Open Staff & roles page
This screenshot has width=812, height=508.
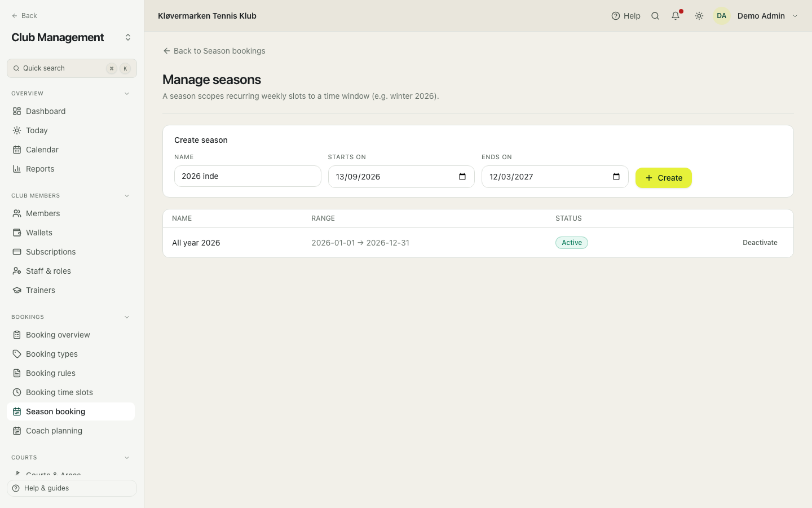point(71,271)
